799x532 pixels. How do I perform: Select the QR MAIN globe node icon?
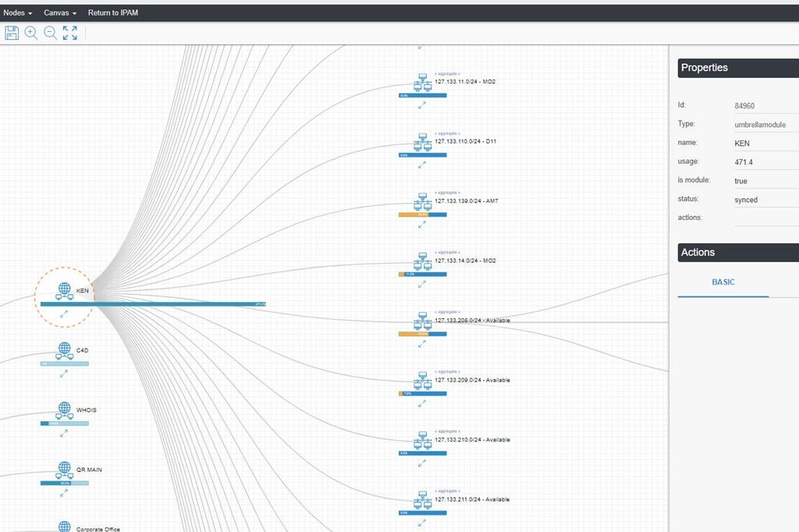[x=64, y=470]
